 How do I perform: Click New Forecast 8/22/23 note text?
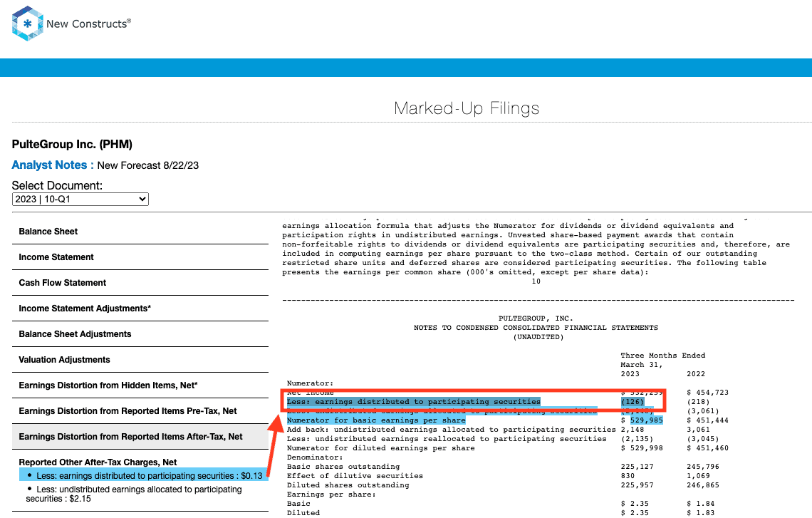(148, 165)
